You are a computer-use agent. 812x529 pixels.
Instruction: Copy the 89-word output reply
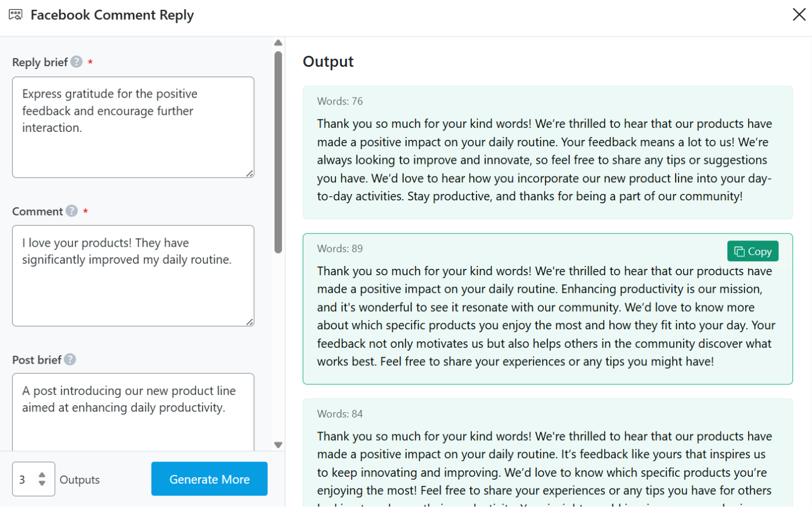click(x=752, y=251)
